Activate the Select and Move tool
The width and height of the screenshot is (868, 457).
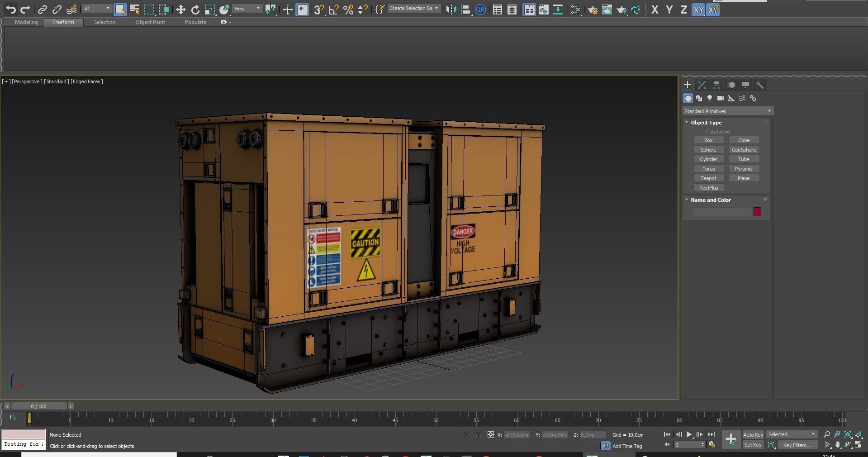[x=180, y=10]
